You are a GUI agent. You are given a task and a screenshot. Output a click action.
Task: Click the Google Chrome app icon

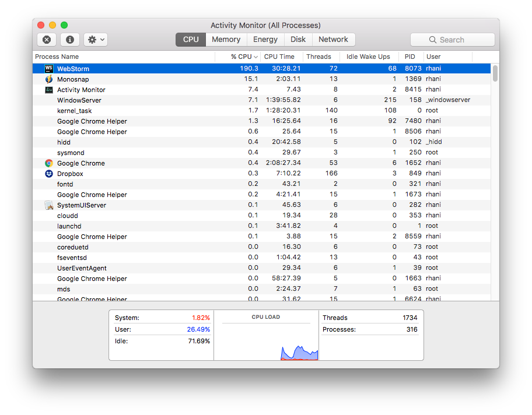pos(49,163)
